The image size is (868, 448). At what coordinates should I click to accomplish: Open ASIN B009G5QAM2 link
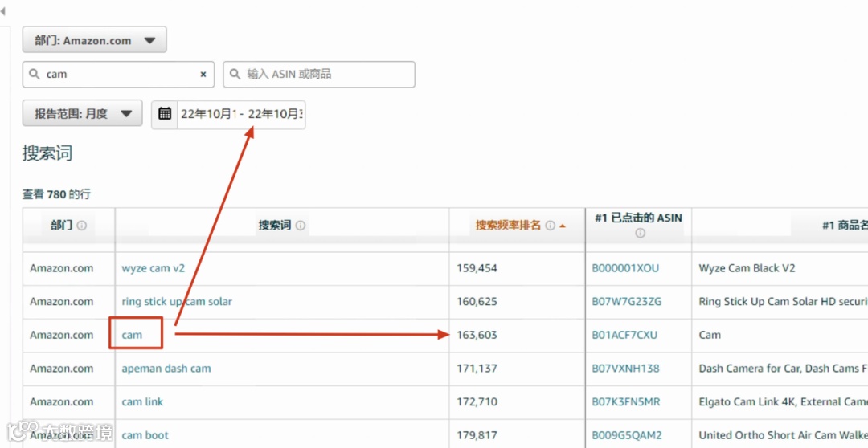627,435
